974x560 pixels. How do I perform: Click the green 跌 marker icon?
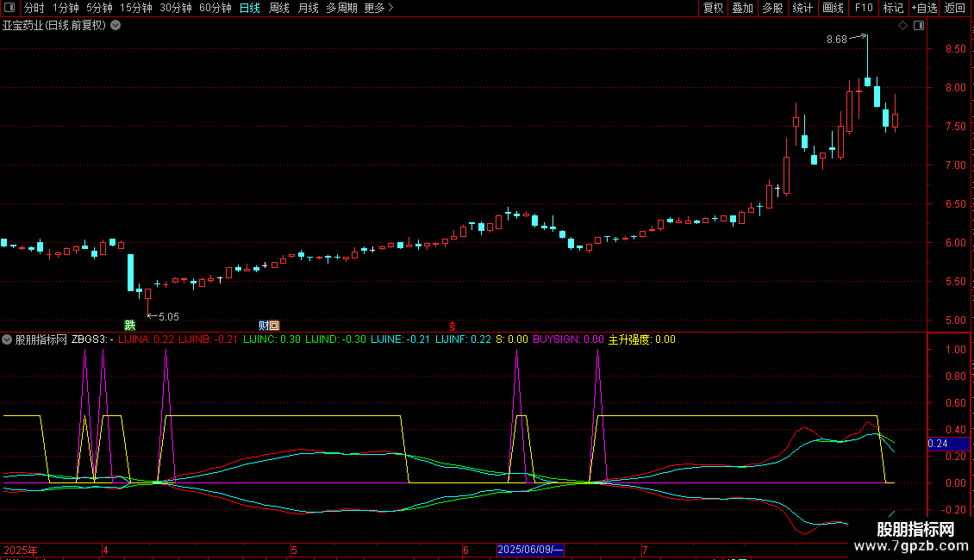(x=130, y=326)
